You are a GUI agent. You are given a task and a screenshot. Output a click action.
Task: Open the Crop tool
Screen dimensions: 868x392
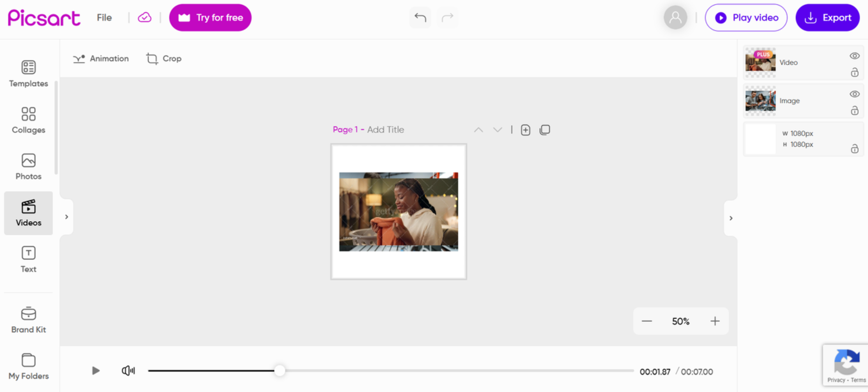coord(164,59)
